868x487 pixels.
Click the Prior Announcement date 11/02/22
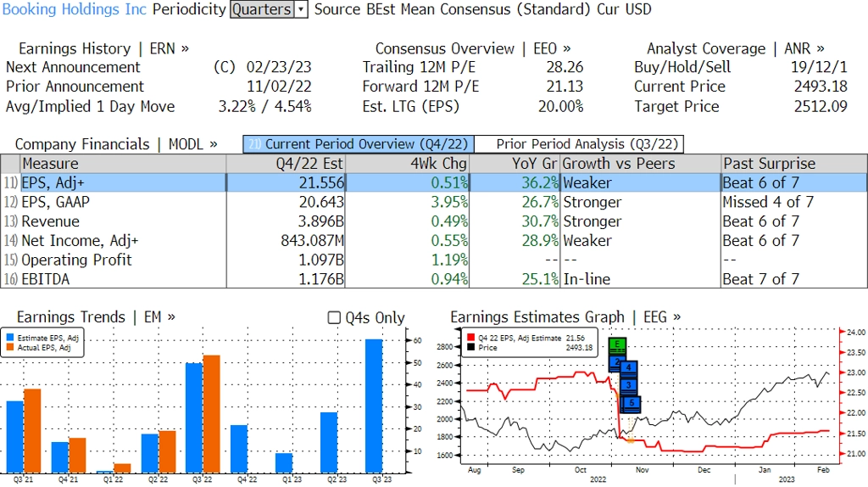point(279,87)
